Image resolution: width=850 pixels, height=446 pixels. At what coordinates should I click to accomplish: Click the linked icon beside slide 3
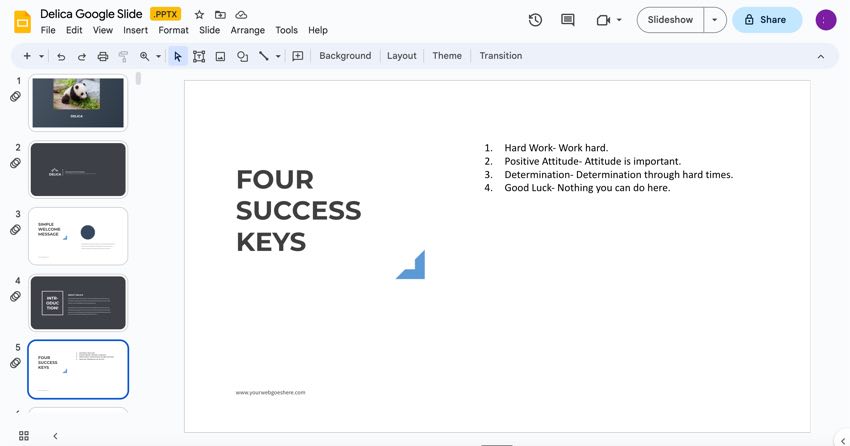point(15,230)
